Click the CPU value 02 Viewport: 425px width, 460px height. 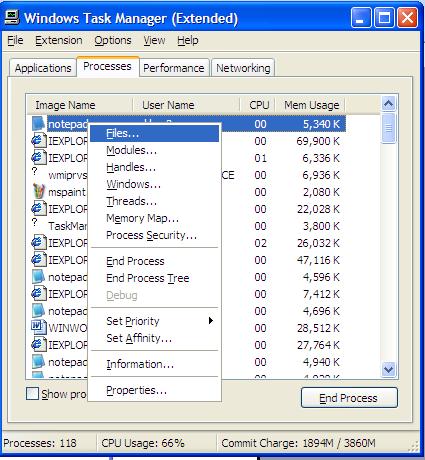click(x=260, y=243)
